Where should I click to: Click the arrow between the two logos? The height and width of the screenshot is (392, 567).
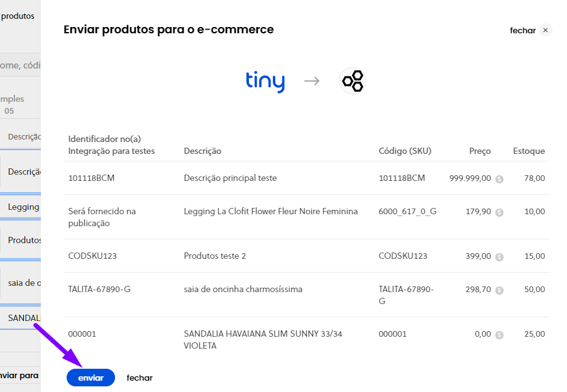(312, 81)
